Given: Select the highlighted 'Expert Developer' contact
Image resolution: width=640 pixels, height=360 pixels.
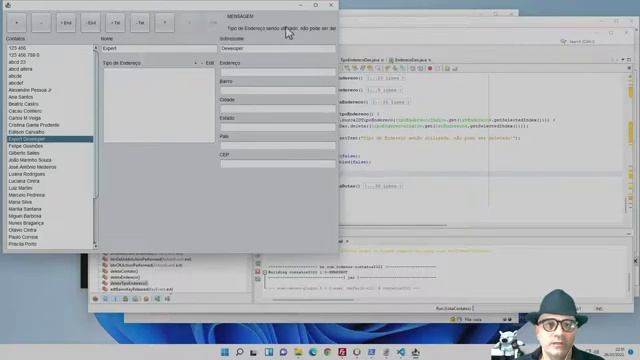Looking at the screenshot, I should pos(50,139).
